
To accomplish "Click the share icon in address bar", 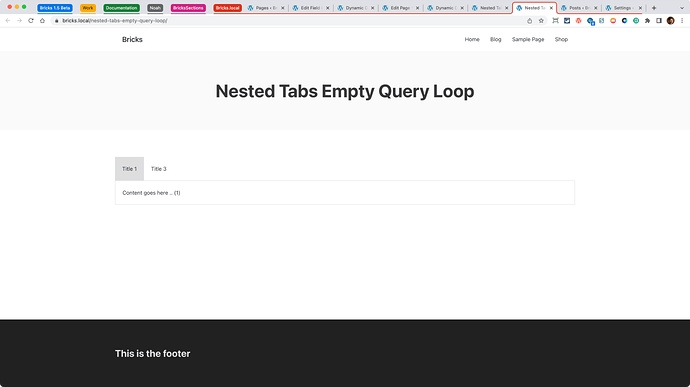I will tap(529, 21).
